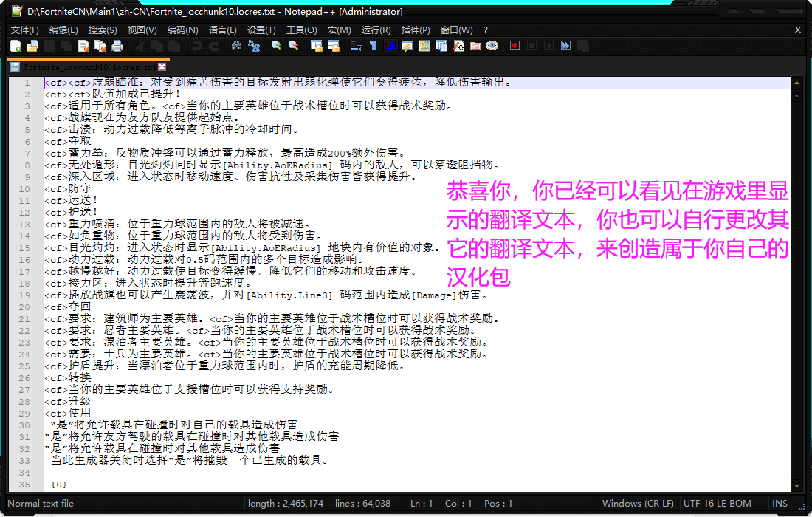Open the Document List panel icon
This screenshot has width=812, height=517.
tap(441, 46)
